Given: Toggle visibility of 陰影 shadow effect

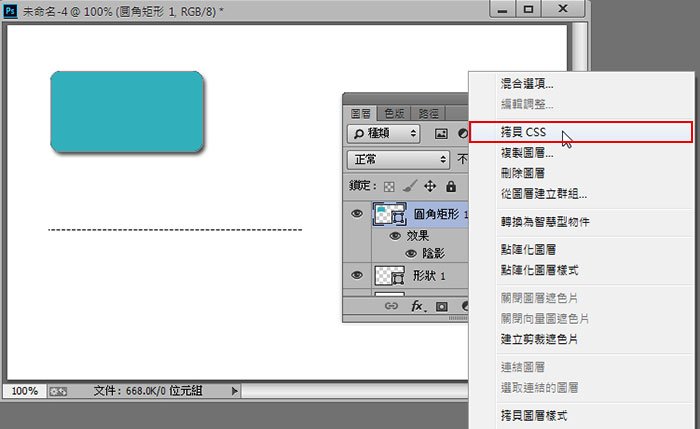Looking at the screenshot, I should click(x=411, y=254).
